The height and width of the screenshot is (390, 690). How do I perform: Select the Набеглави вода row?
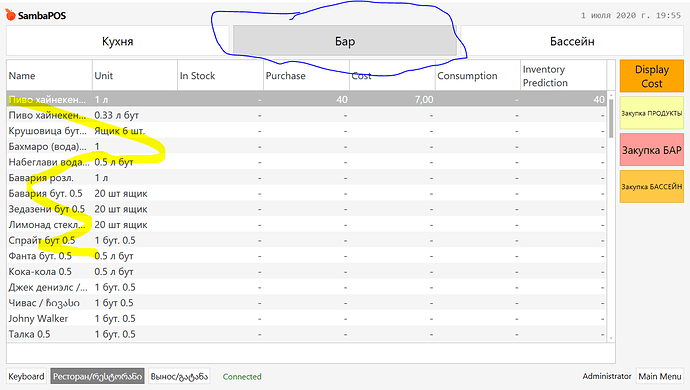pyautogui.click(x=307, y=162)
